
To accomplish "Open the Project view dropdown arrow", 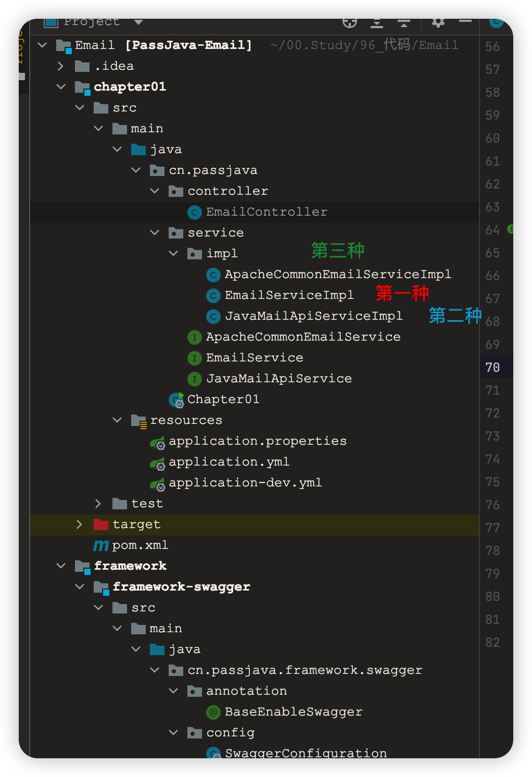I will pos(138,22).
